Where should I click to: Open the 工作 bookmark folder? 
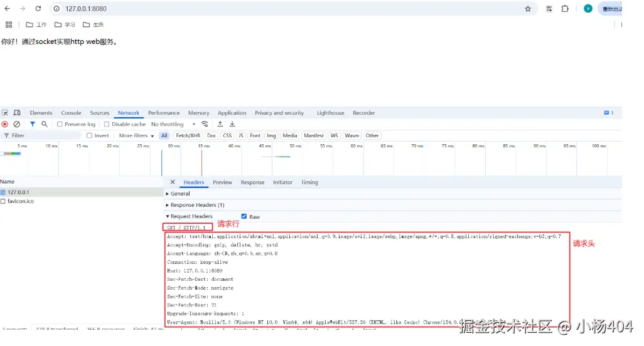(x=36, y=24)
